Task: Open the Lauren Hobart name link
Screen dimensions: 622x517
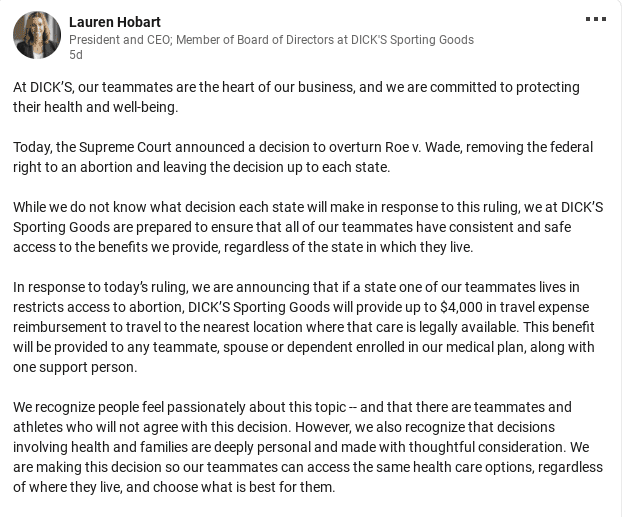Action: [x=115, y=22]
